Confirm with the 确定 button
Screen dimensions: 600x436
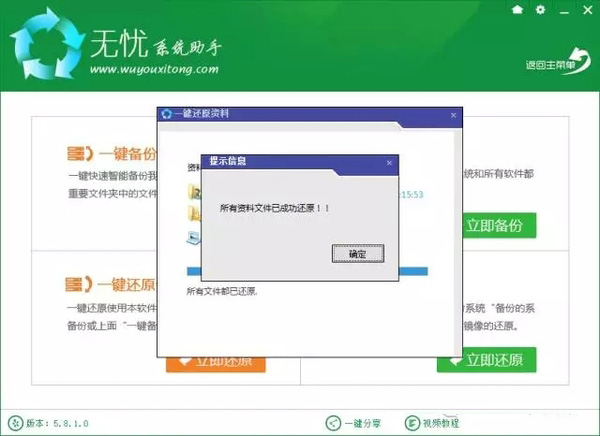(358, 253)
